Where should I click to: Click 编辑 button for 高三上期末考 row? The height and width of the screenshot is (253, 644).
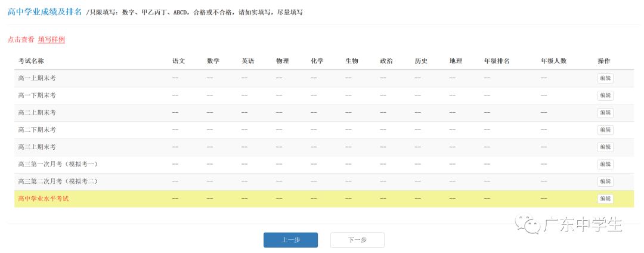click(605, 147)
